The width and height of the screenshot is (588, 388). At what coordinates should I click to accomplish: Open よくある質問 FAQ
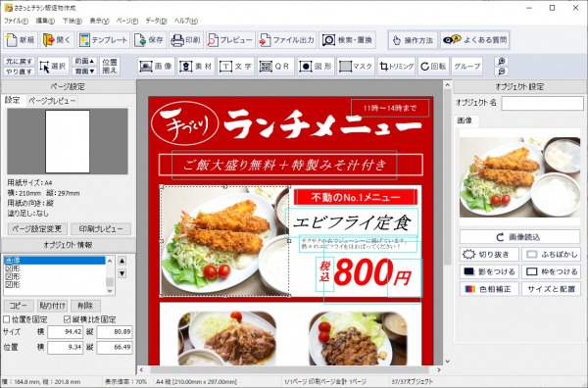click(474, 40)
